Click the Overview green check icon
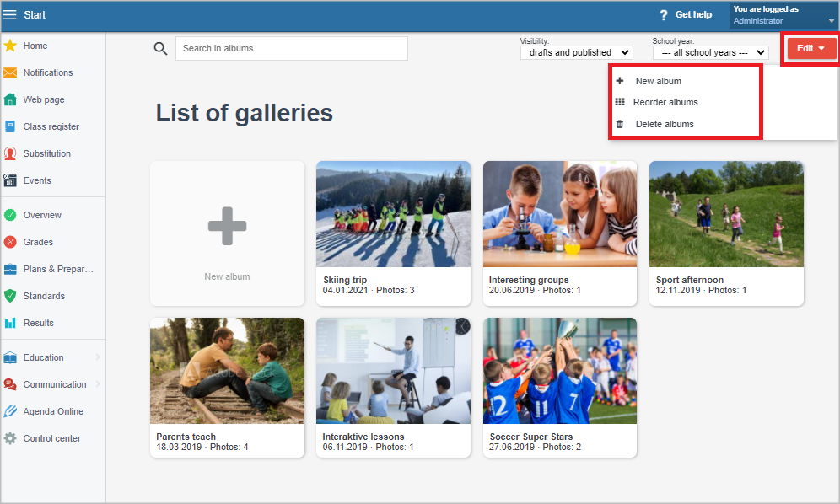This screenshot has width=840, height=504. click(10, 215)
